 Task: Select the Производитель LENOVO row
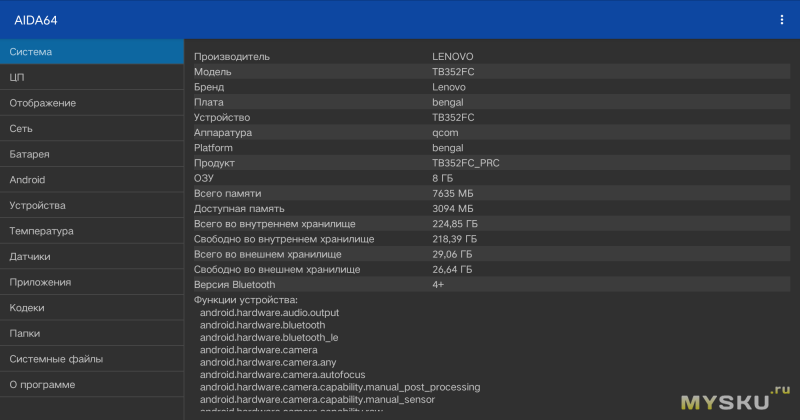pos(491,57)
